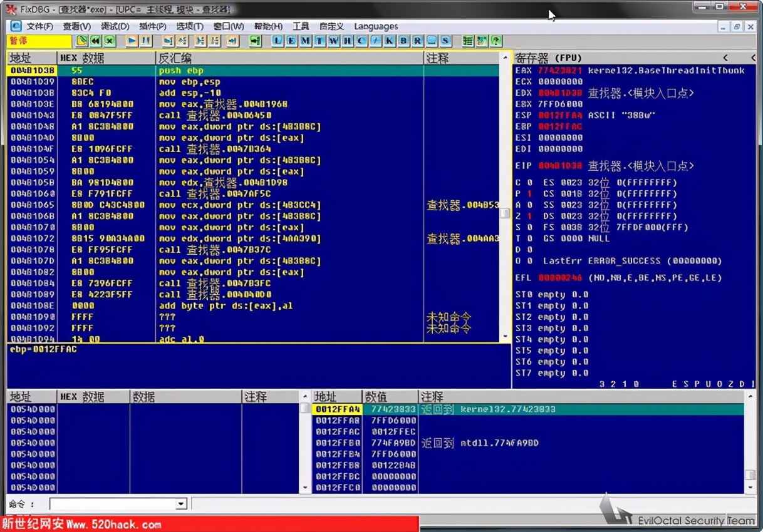Click the leftmost register view arrow
Screen dimensions: 763x532
[725, 58]
